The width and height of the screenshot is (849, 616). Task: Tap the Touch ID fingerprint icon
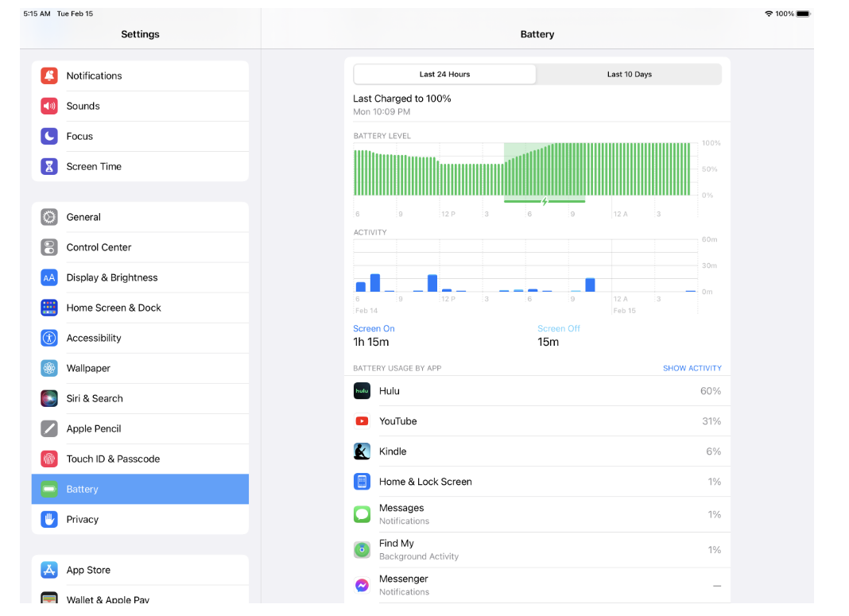point(49,459)
